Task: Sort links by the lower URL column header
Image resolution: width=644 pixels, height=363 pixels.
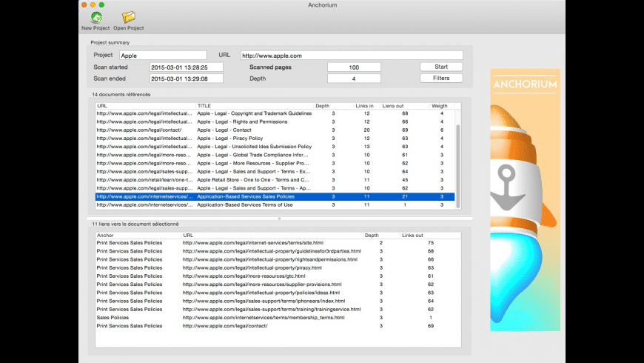Action: (272, 235)
